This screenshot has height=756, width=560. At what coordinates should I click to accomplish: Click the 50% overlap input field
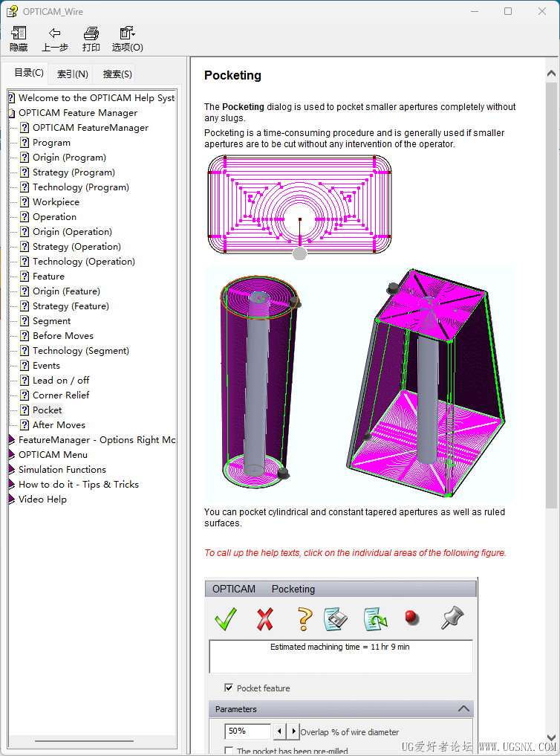tap(247, 731)
